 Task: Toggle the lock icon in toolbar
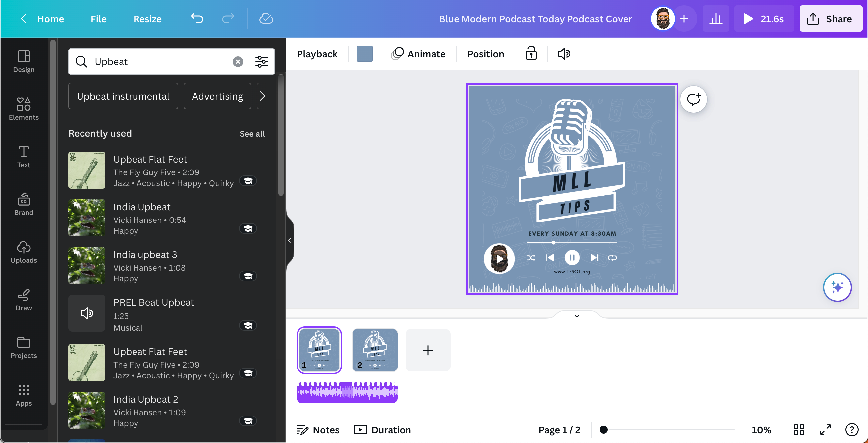click(x=531, y=54)
